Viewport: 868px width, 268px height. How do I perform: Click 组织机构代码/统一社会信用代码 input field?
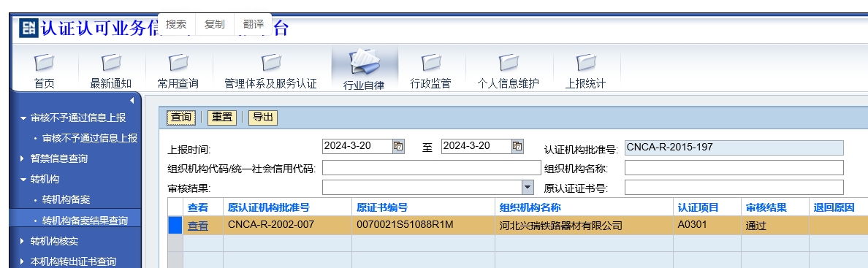click(x=431, y=168)
